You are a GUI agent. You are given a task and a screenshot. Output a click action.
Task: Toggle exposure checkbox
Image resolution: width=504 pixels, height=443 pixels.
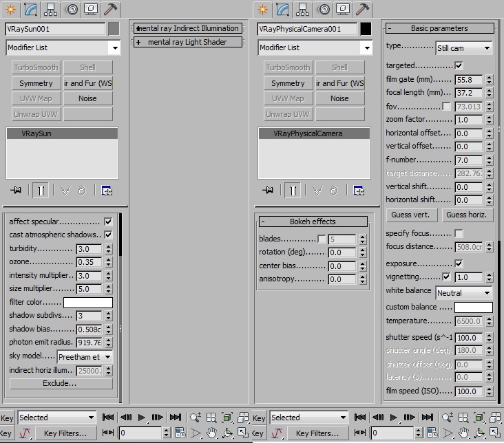click(x=459, y=263)
